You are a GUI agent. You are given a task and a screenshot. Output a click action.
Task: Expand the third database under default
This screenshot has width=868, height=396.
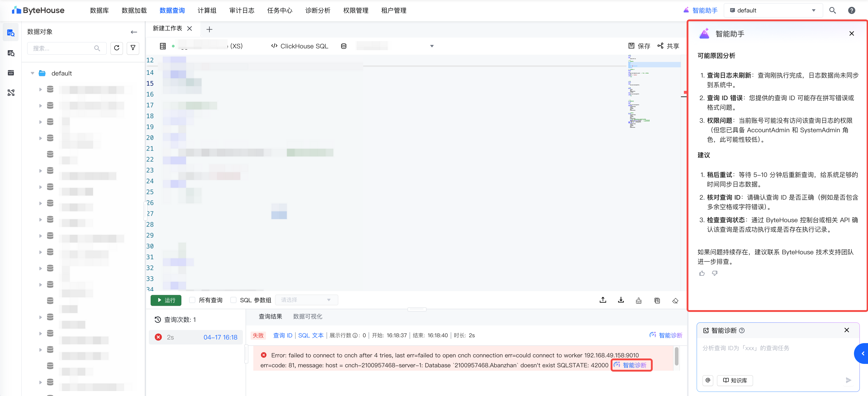point(40,122)
